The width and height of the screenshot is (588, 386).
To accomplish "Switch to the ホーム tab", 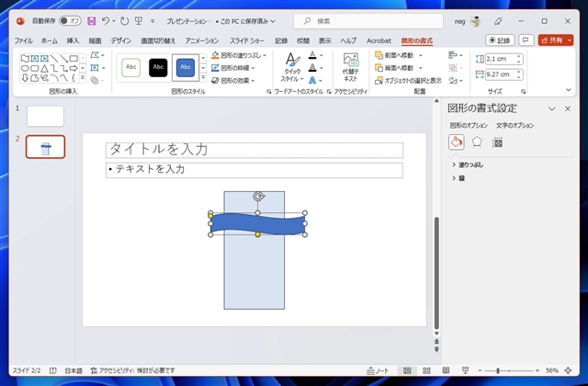I will [x=49, y=40].
